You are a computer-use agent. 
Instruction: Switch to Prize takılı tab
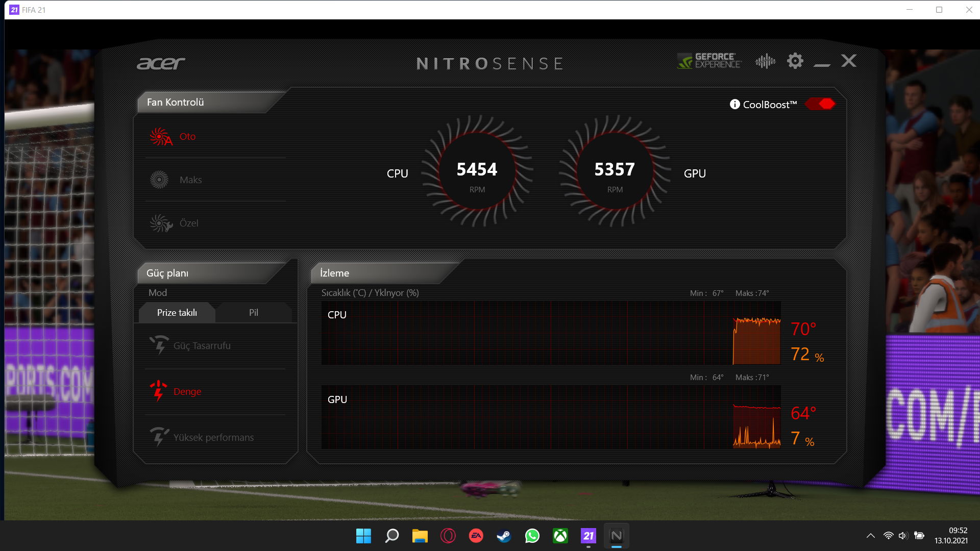click(x=177, y=313)
